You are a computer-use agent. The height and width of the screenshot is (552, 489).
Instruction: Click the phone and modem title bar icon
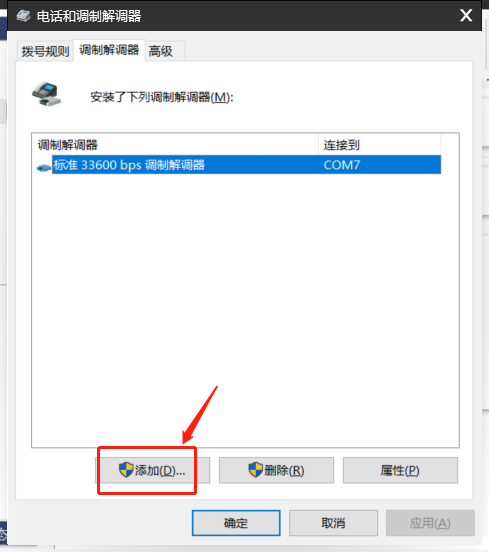(x=24, y=16)
